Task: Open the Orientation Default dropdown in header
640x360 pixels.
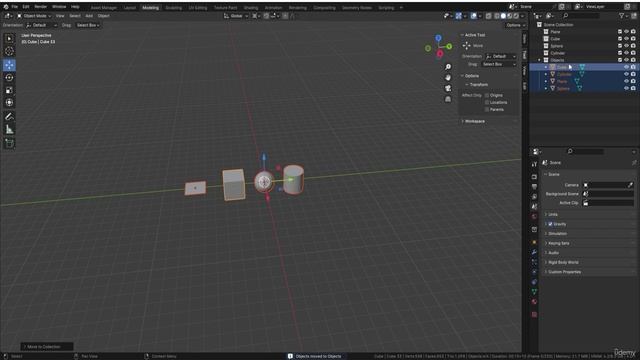Action: coord(42,25)
